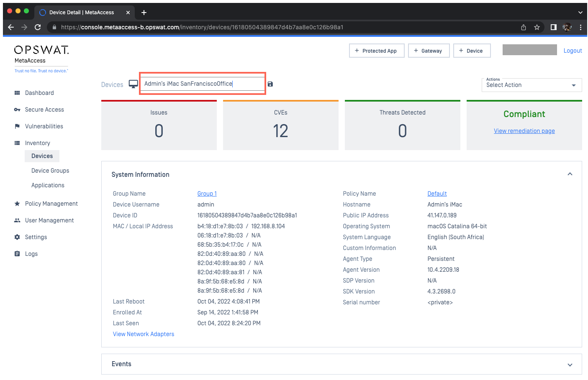Click the Inventory list icon
588x380 pixels.
click(x=17, y=143)
